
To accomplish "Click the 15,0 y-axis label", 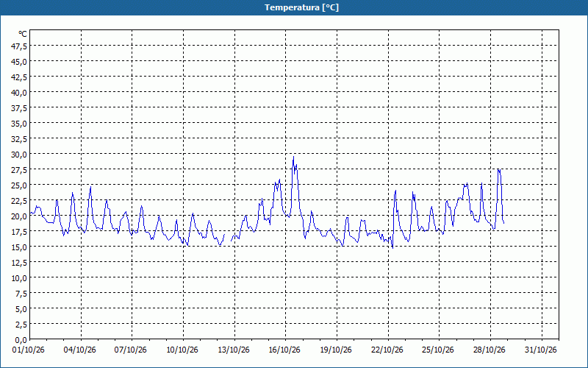I will 20,247.
